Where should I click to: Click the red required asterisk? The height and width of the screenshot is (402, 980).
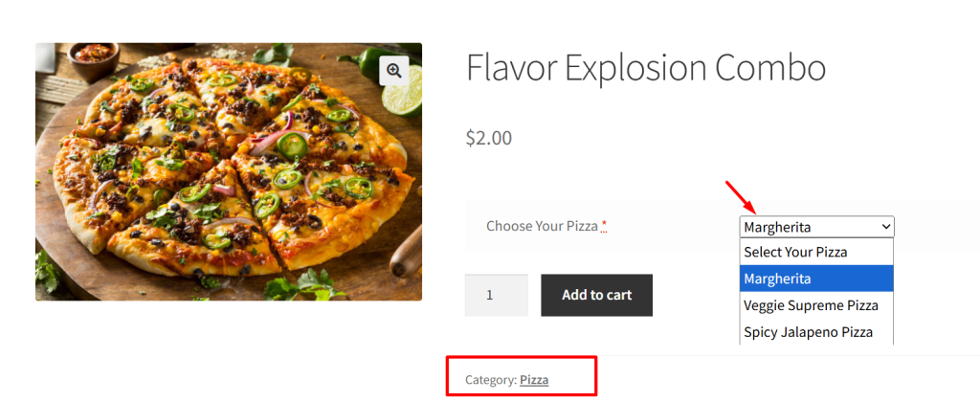(604, 227)
